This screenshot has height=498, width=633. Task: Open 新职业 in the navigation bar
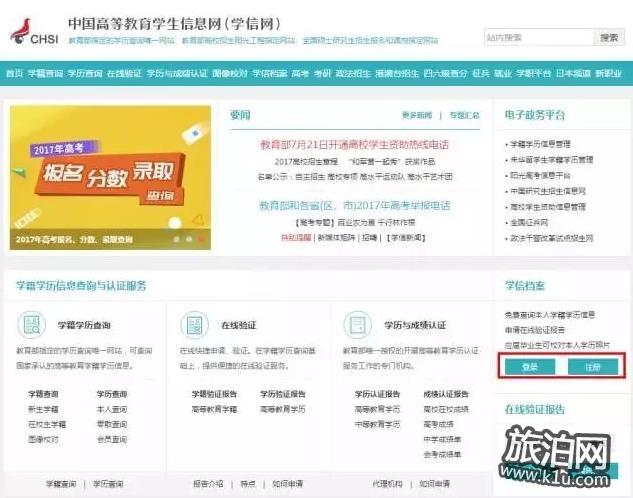click(x=608, y=73)
